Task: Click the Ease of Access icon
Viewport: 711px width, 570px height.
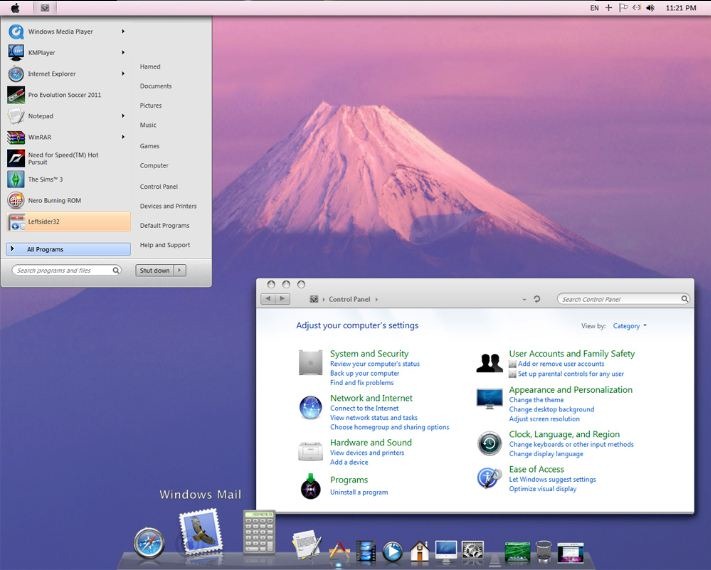Action: click(x=489, y=478)
